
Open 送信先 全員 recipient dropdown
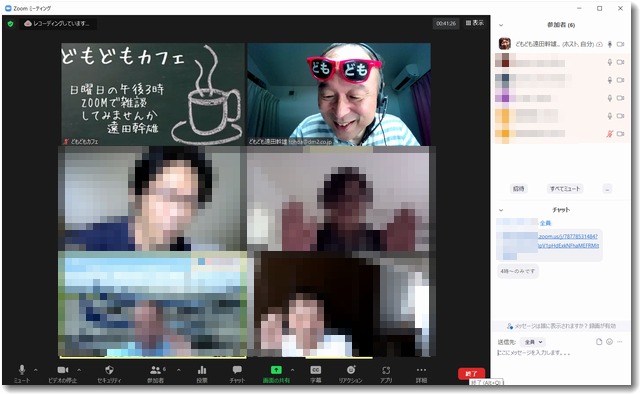[x=533, y=342]
